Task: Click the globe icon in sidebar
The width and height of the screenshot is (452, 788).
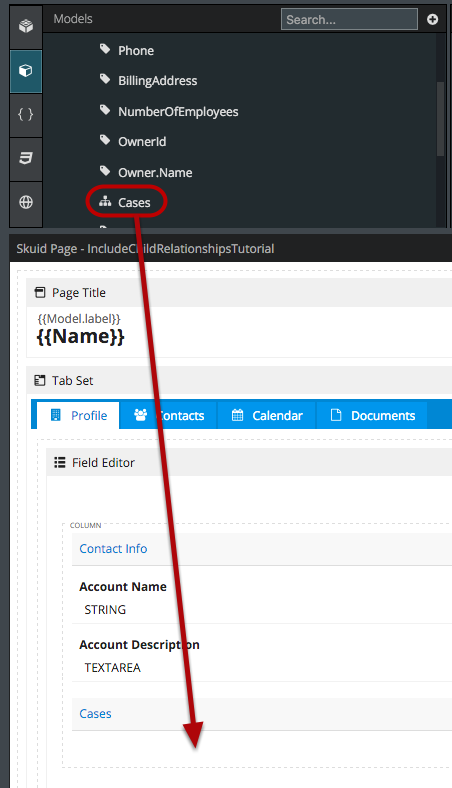Action: [x=26, y=202]
